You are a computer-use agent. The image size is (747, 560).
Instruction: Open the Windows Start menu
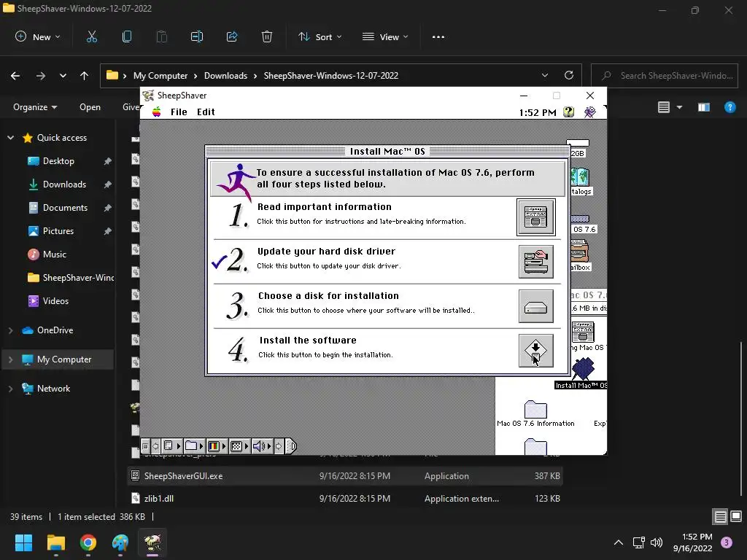point(23,542)
